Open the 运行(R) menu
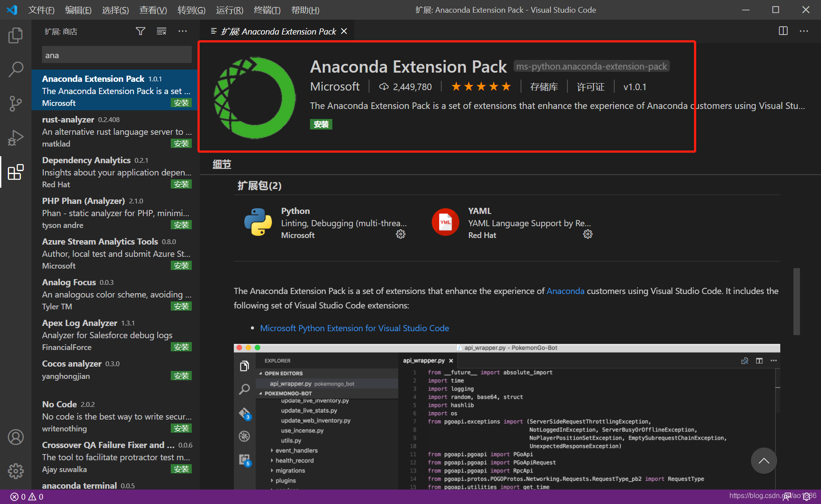This screenshot has width=821, height=504. (x=229, y=10)
